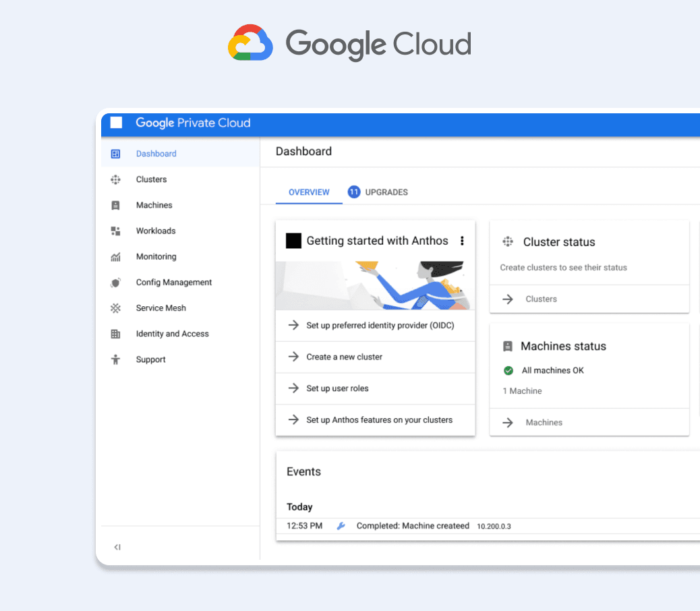Click Set up preferred identity provider (OIDC)
The width and height of the screenshot is (700, 611).
point(380,325)
